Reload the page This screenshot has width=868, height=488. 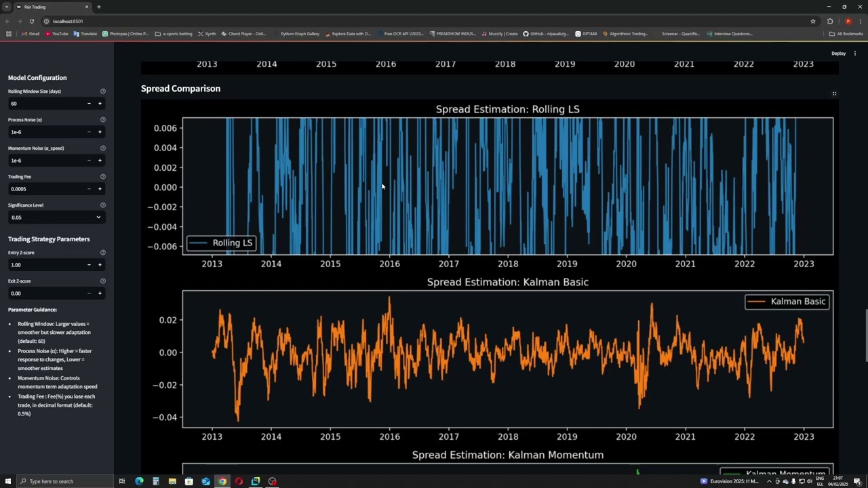[32, 21]
